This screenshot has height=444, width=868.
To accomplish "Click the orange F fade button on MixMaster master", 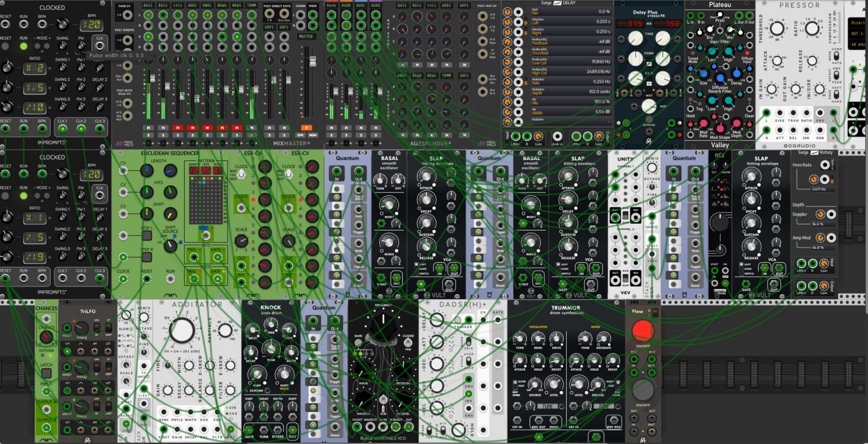I will click(306, 128).
